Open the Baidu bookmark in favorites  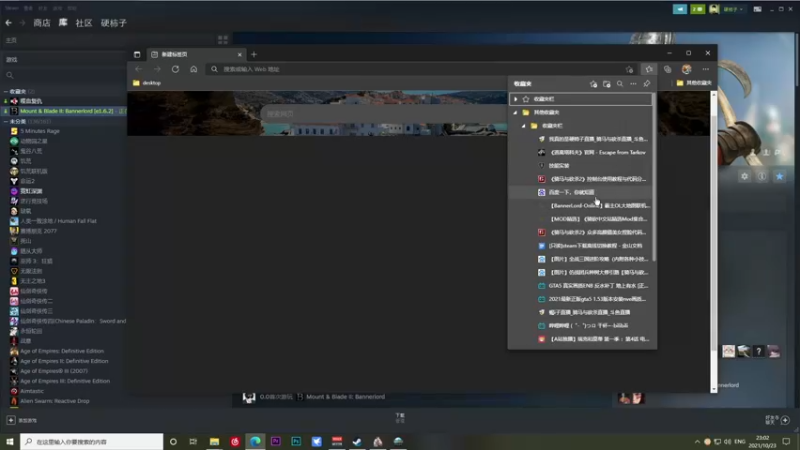click(582, 192)
